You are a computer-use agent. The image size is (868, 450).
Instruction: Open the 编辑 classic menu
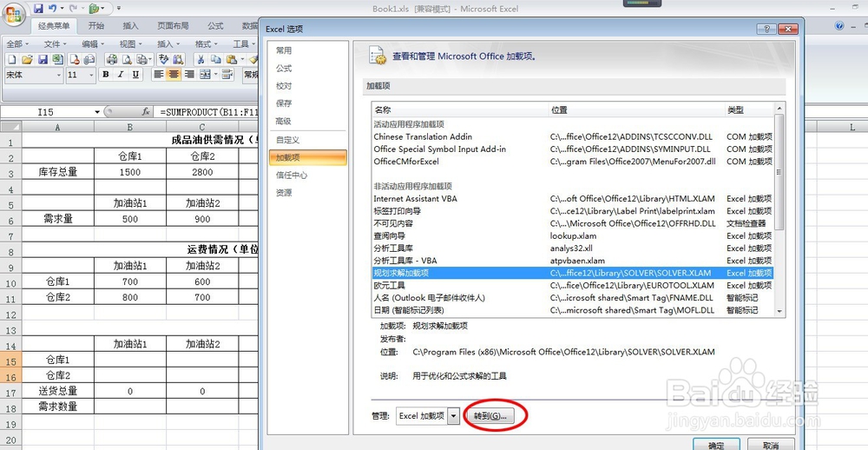pos(93,43)
